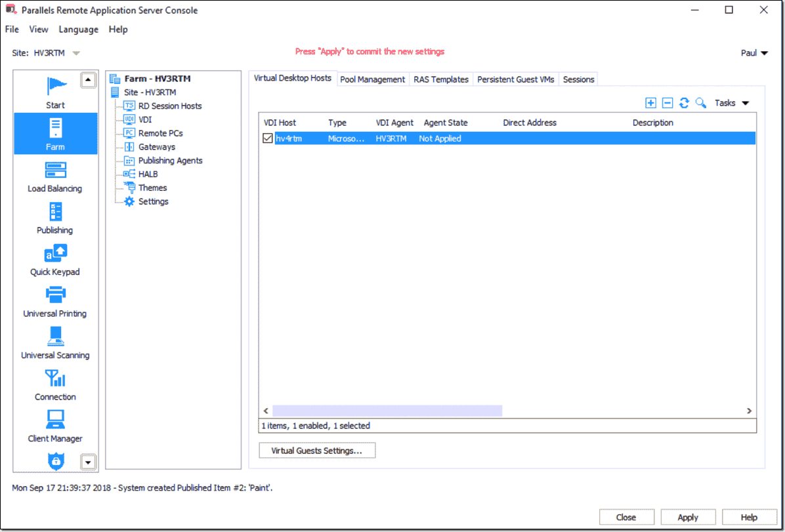The width and height of the screenshot is (785, 532).
Task: Sort by the VDI Host column header
Action: (280, 123)
